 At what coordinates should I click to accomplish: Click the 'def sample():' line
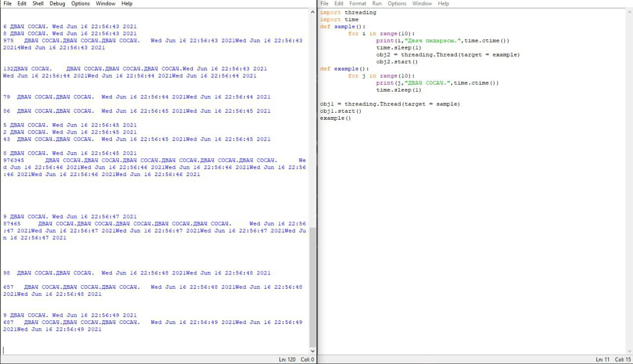pos(343,27)
